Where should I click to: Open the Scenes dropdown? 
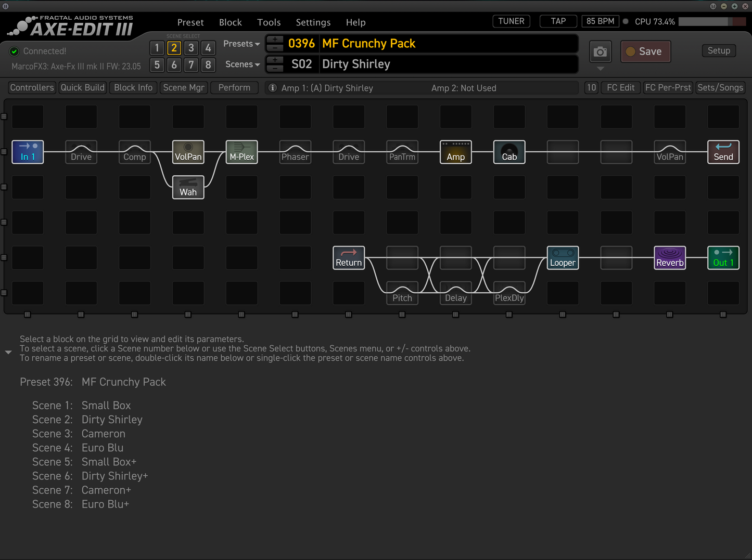(x=241, y=64)
